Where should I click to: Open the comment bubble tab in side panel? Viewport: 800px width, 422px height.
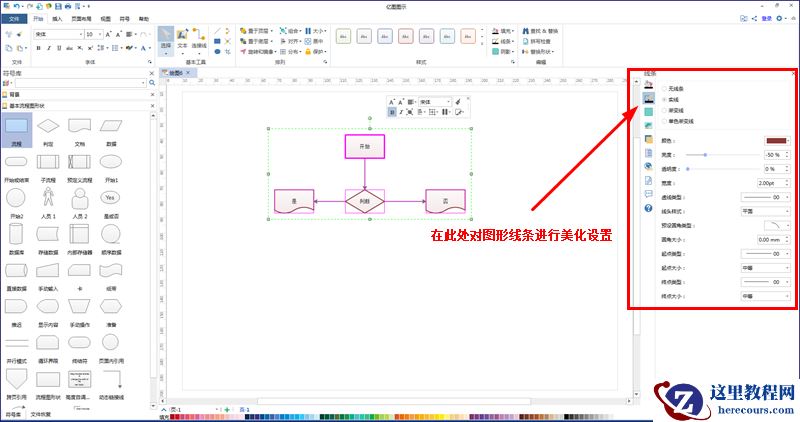pos(648,194)
